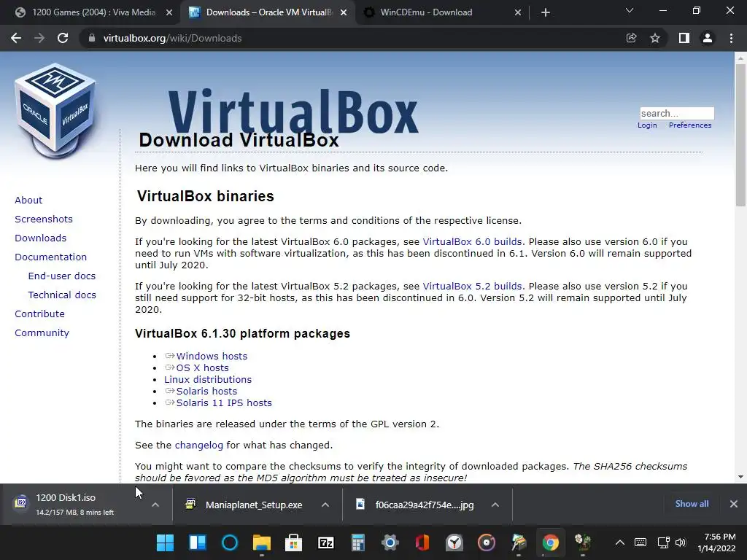Click the volume speaker tray icon

click(681, 542)
